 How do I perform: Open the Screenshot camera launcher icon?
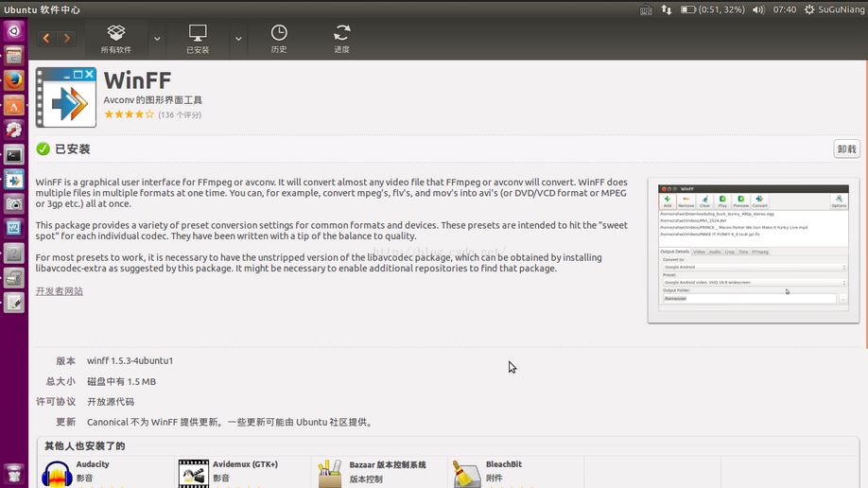14,204
